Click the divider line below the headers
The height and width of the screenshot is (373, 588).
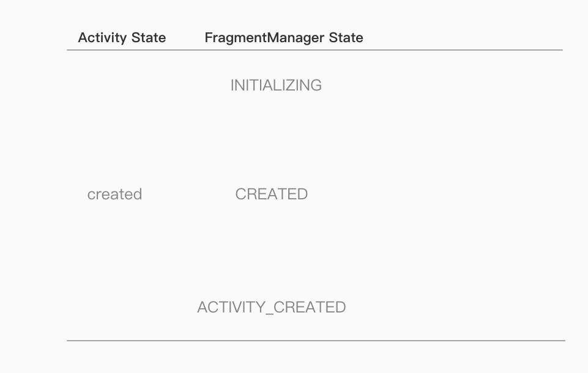tap(314, 50)
